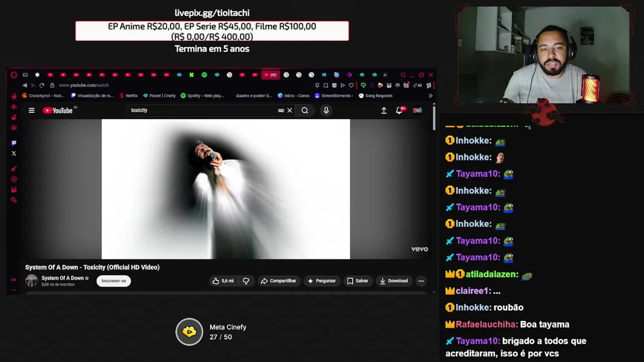Click the Toxicity video player
The height and width of the screenshot is (362, 644).
pyautogui.click(x=226, y=189)
